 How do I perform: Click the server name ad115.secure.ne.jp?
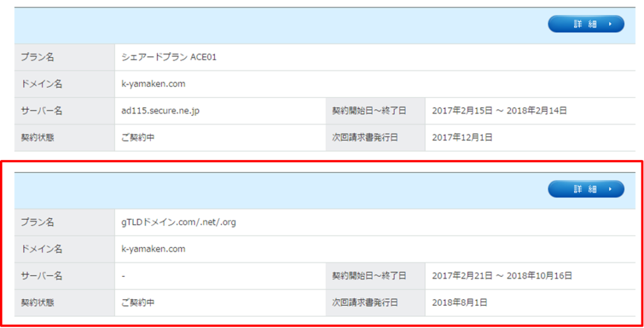coord(160,111)
